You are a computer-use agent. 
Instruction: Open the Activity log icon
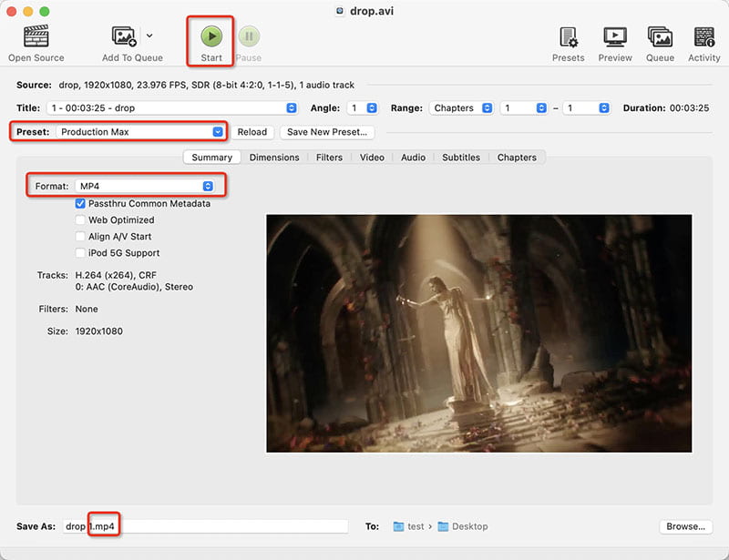pos(703,37)
